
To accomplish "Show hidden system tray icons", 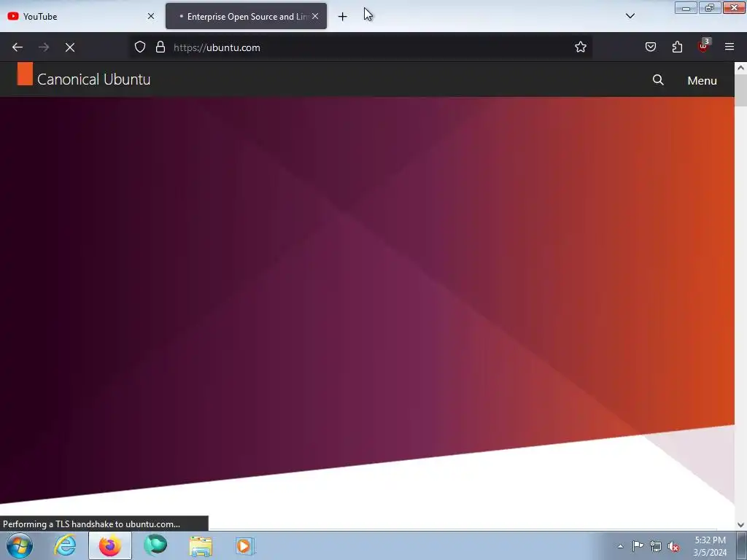I will pos(620,546).
